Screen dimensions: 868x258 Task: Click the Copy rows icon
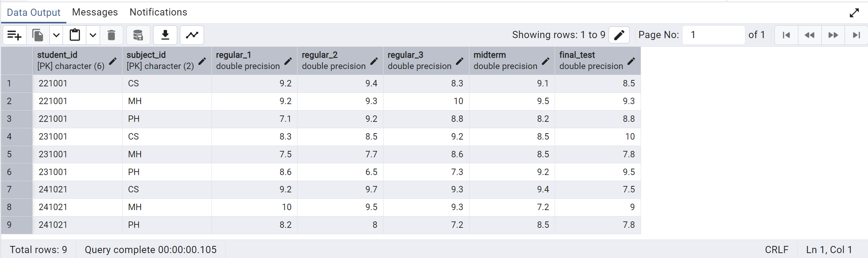coord(38,35)
